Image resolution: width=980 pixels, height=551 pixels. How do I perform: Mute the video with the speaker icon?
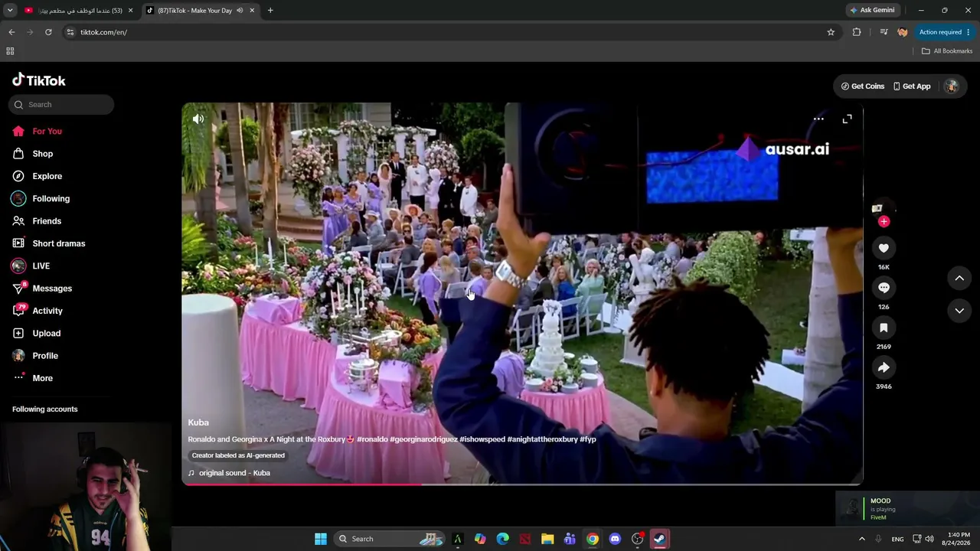[198, 119]
